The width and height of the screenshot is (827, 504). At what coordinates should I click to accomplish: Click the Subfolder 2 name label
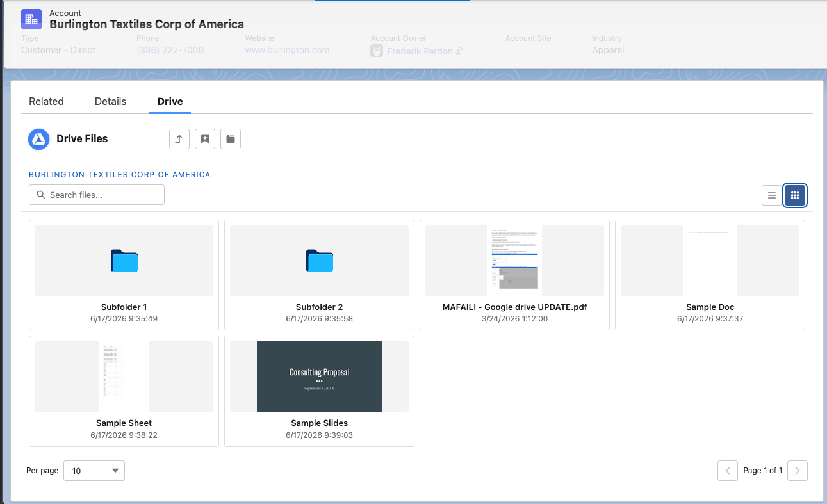pyautogui.click(x=320, y=307)
